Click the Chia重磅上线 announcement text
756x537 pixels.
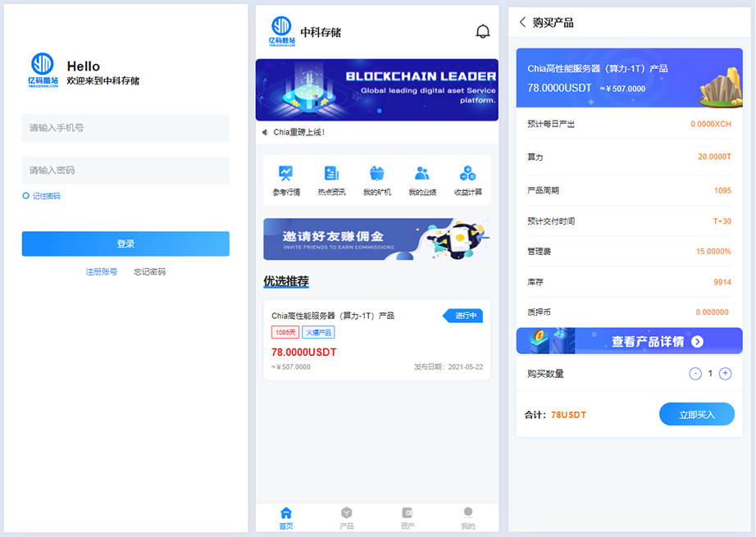[x=299, y=132]
